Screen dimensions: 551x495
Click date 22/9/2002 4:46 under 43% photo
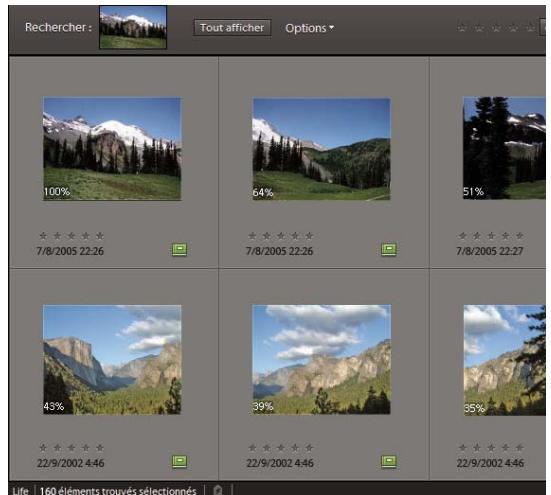71,463
